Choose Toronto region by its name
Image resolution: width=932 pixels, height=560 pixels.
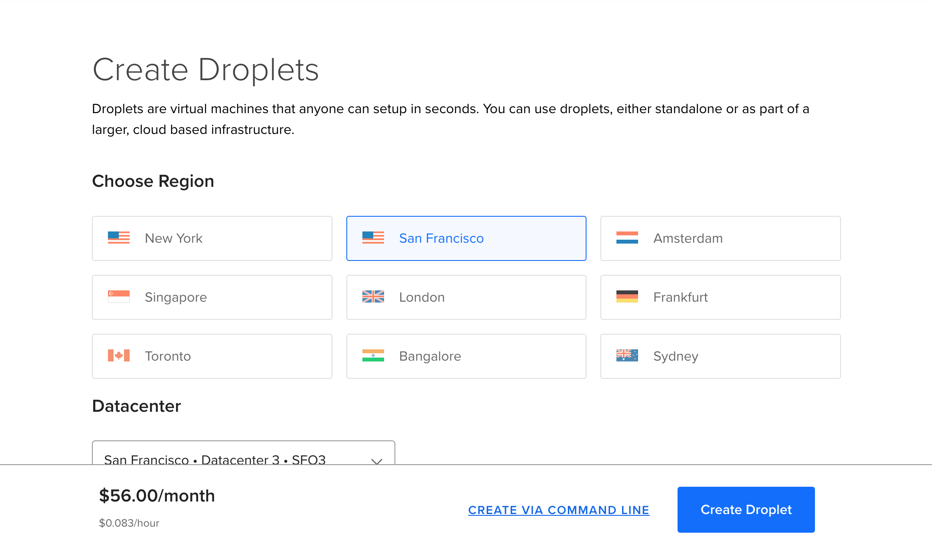(168, 356)
